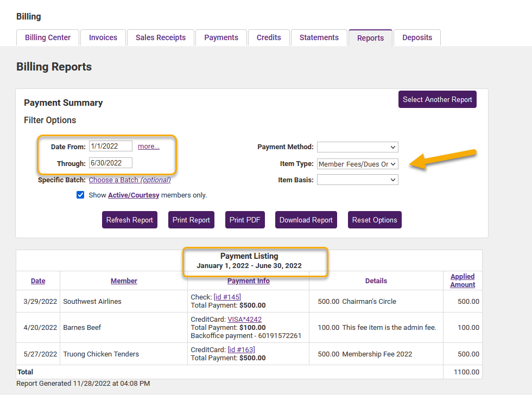The width and height of the screenshot is (532, 395).
Task: Click the Print PDF button
Action: pos(245,220)
